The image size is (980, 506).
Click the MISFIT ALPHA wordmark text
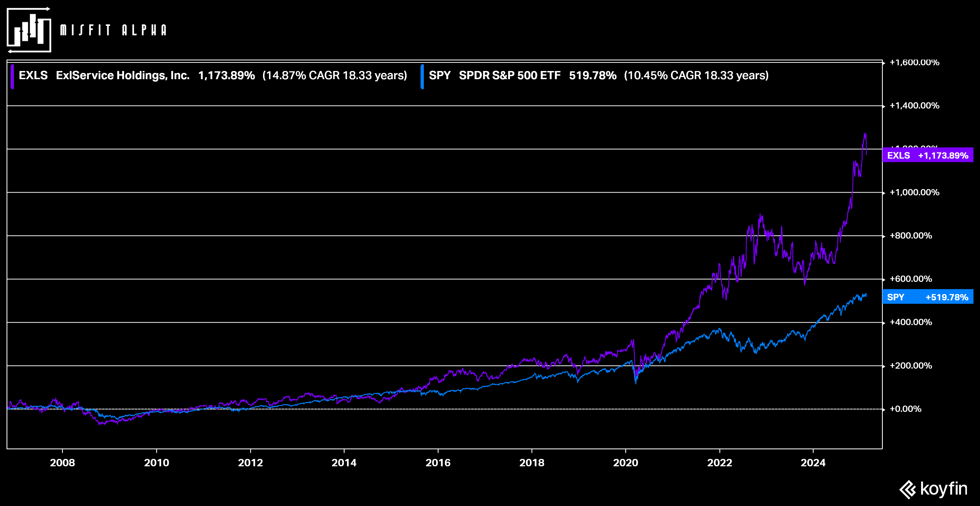pos(113,30)
